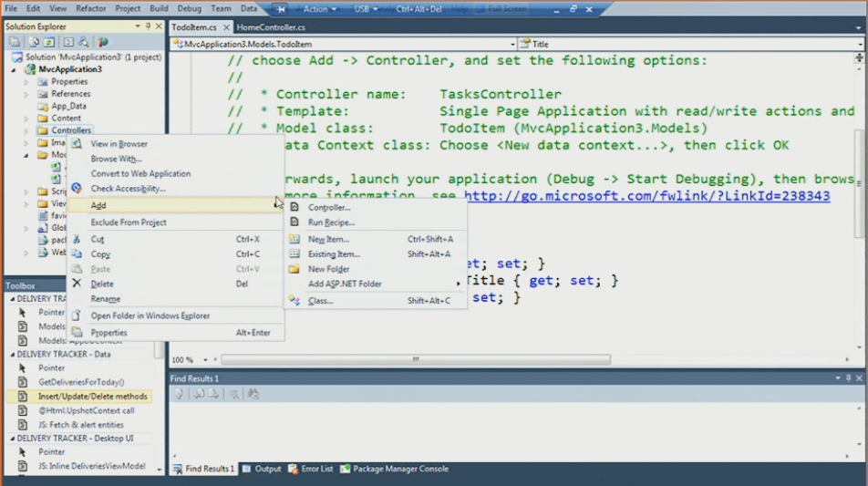
Task: Open the Build menu
Action: [159, 8]
